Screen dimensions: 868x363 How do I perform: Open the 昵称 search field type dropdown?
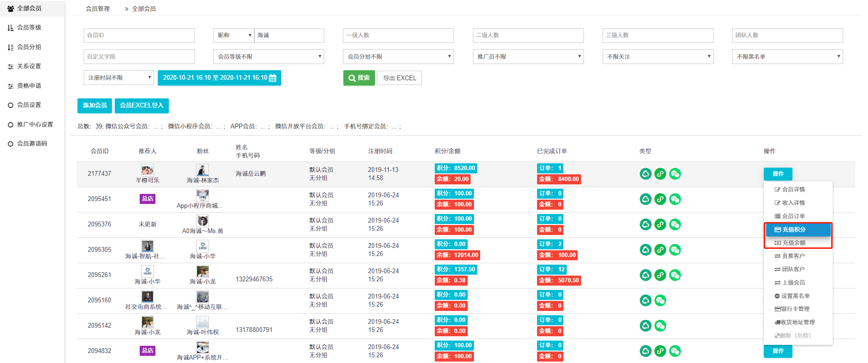[x=234, y=35]
